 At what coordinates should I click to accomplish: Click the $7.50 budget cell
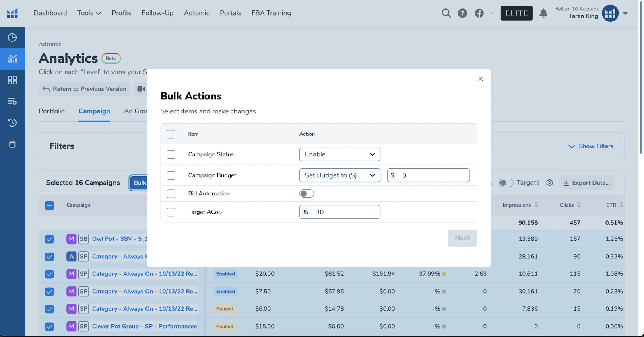tap(263, 291)
